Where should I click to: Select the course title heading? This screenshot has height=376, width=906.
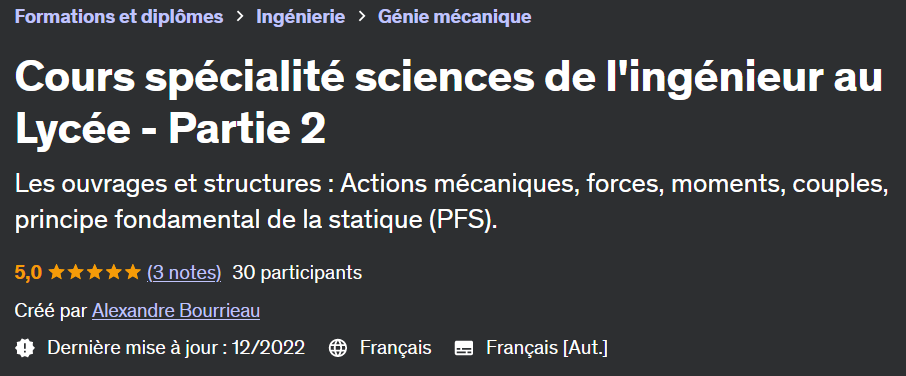click(448, 103)
